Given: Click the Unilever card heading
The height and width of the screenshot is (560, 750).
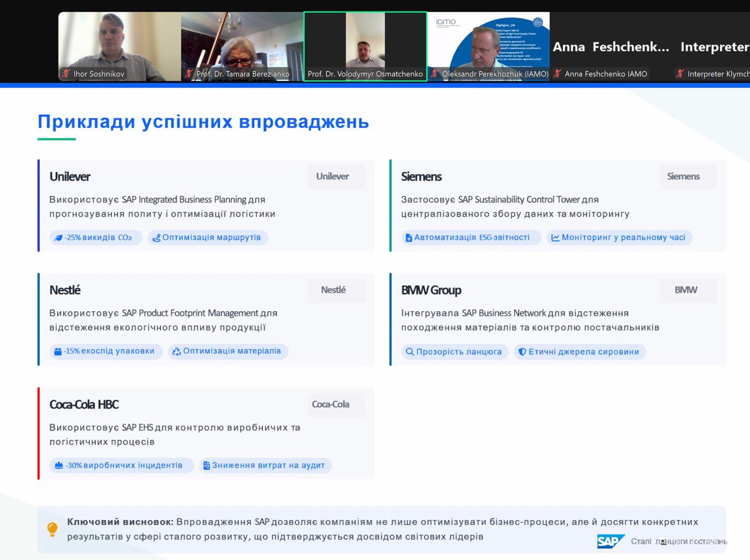Looking at the screenshot, I should pyautogui.click(x=70, y=176).
